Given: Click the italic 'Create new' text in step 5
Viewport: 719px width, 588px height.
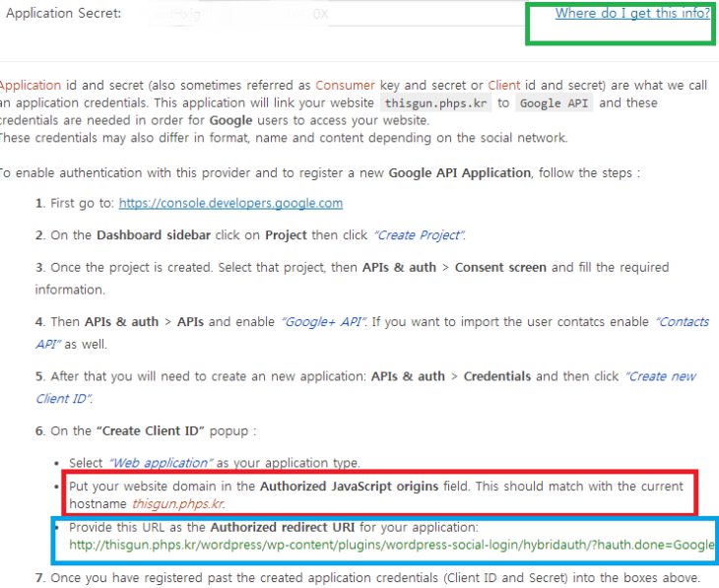Looking at the screenshot, I should point(660,376).
